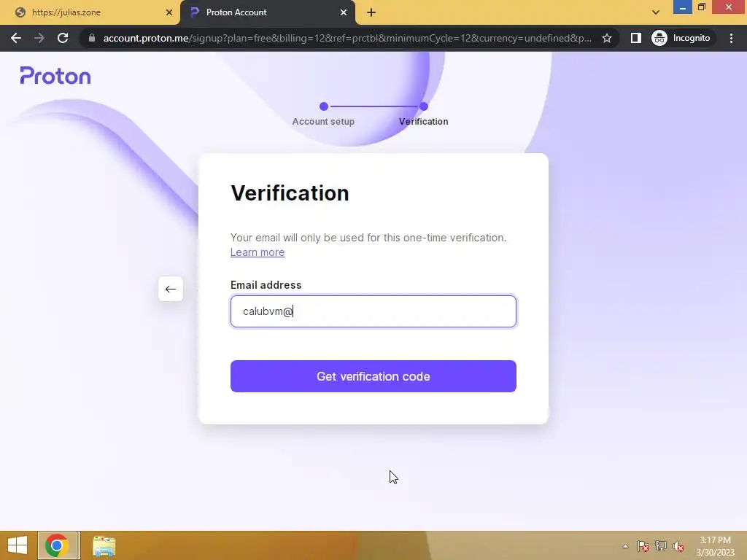Go back with the card's left arrow button

click(x=171, y=289)
